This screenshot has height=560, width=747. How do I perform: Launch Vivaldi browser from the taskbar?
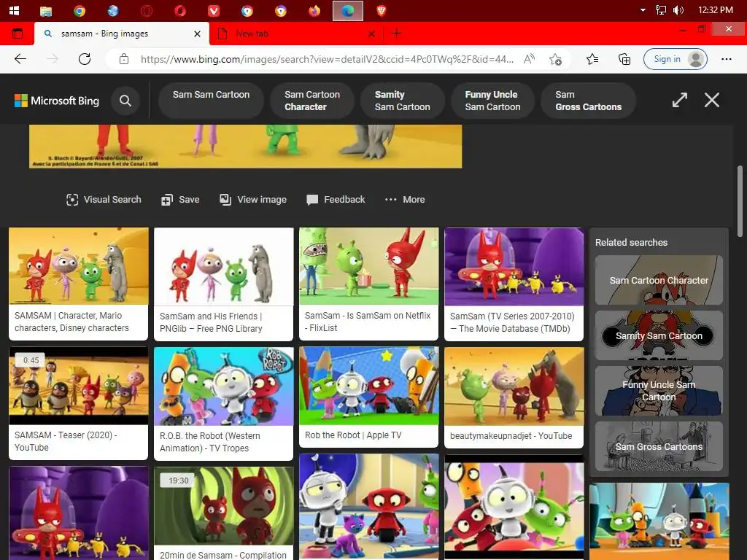pos(214,10)
